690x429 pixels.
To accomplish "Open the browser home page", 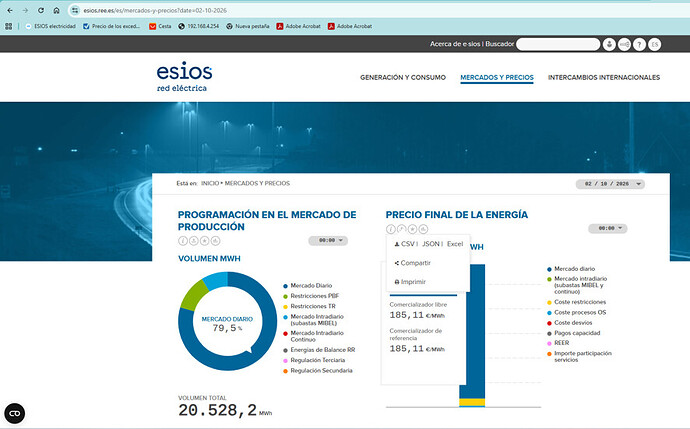I will click(56, 10).
